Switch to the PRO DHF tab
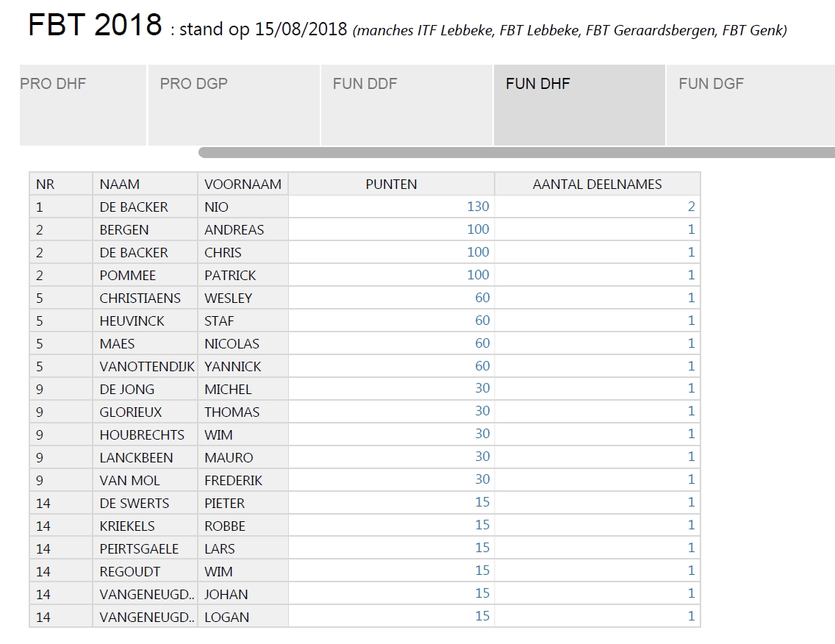 [82, 105]
